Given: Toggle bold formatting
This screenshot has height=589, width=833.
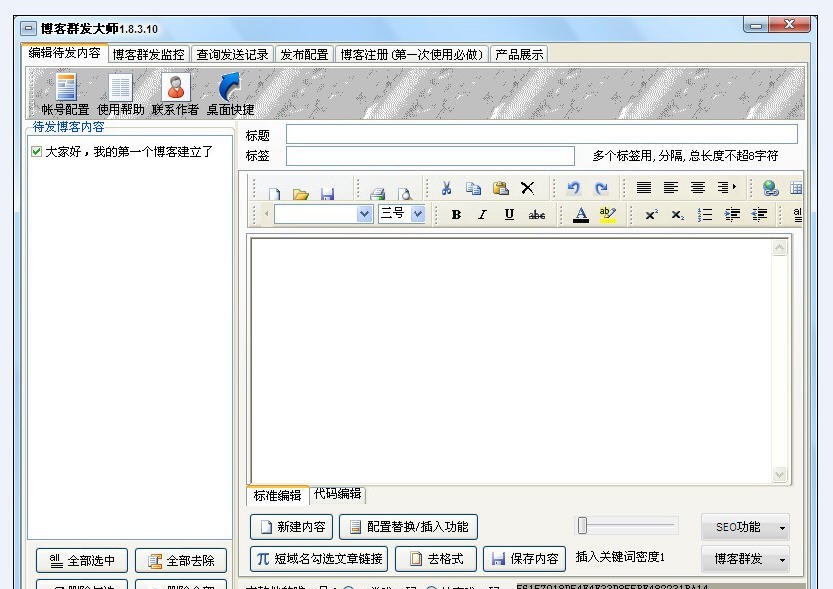Looking at the screenshot, I should coord(456,215).
